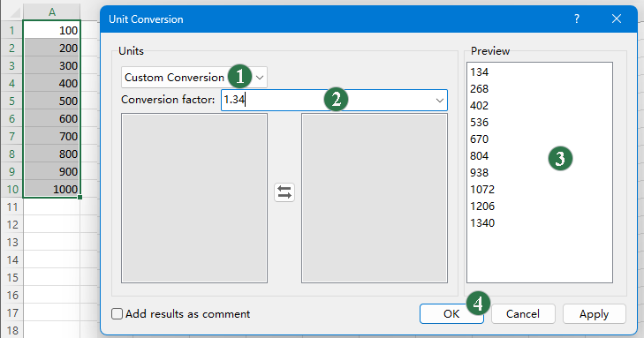Expand the Conversion factor dropdown arrow

coord(439,100)
